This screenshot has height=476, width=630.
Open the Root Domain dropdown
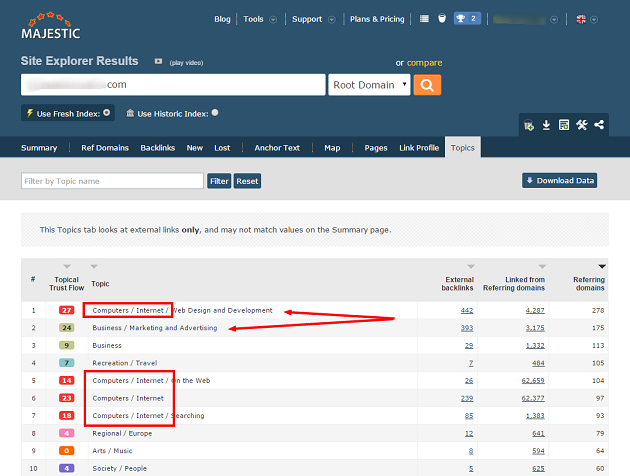[x=369, y=85]
